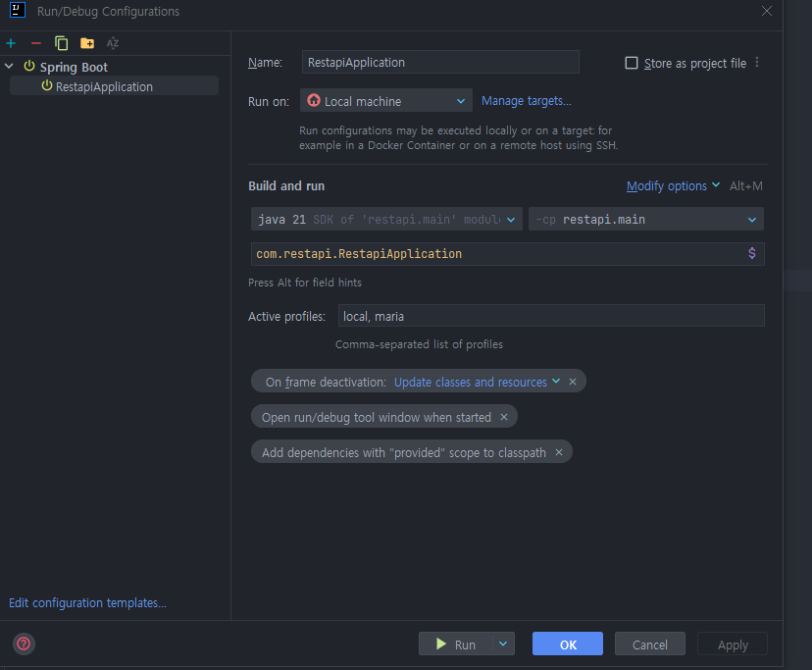
Task: Select RestapiApplication in the configuration tree
Action: click(x=114, y=86)
